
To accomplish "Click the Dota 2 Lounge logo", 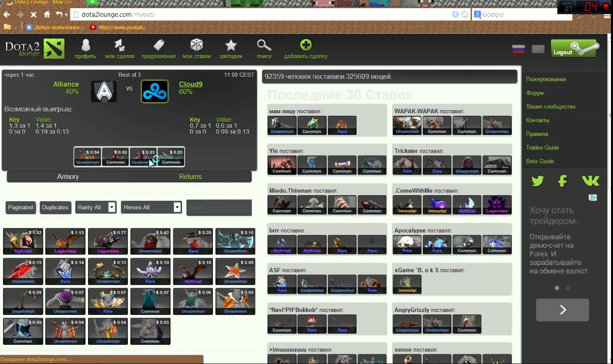I will 35,49.
